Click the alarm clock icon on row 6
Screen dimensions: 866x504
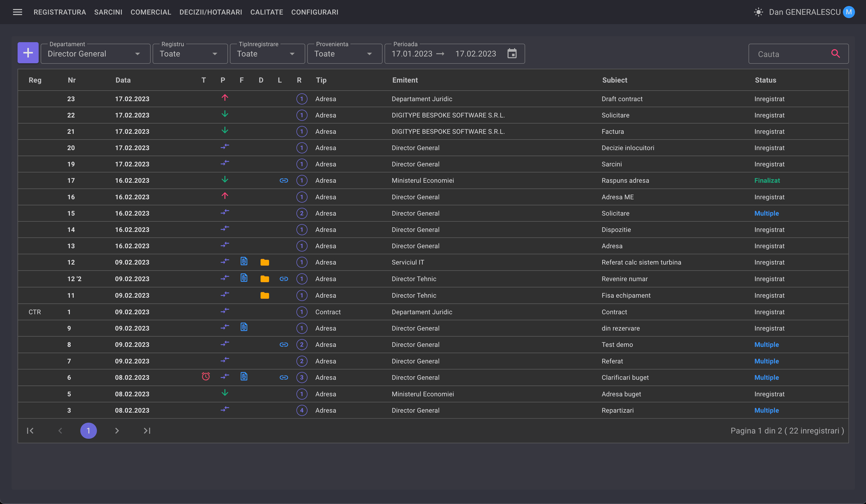[x=206, y=376]
